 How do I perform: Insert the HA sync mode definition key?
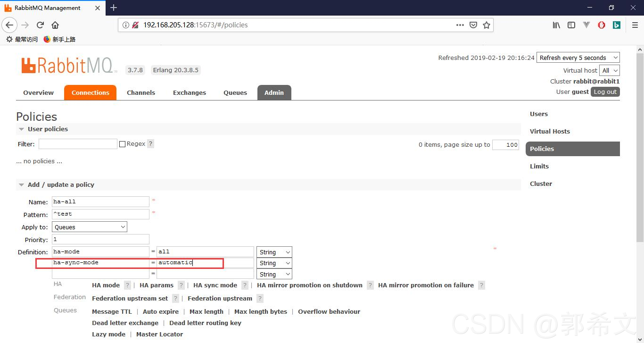click(x=215, y=285)
